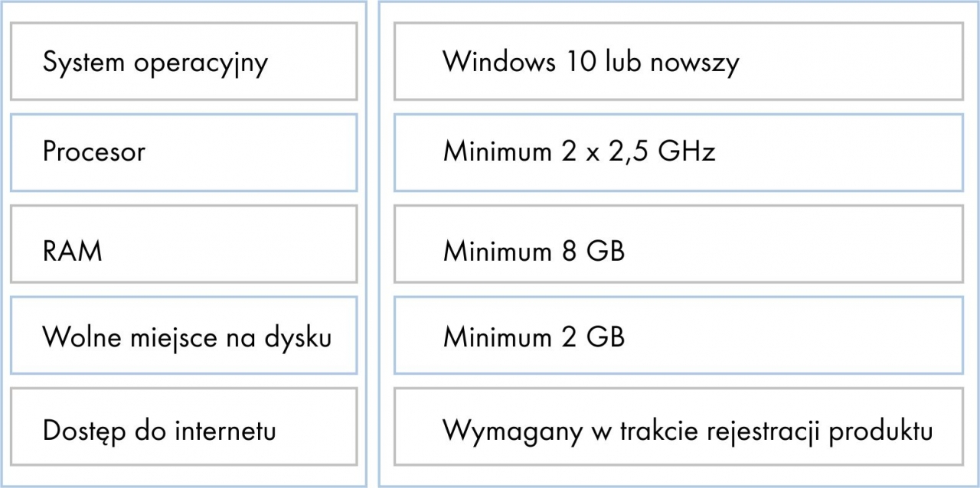
Task: Click the word 'Wymagany' in the bottom row
Action: coord(505,432)
